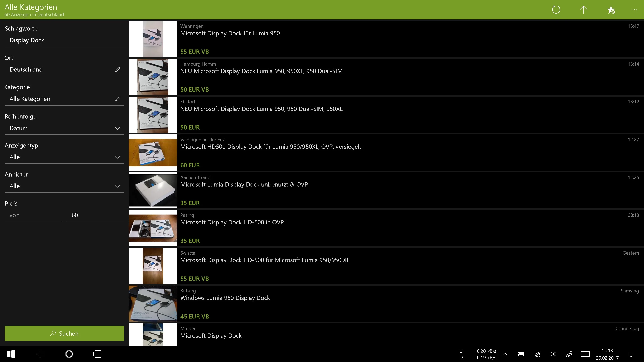Open thumbnail of the Pasing listing

[x=153, y=228]
